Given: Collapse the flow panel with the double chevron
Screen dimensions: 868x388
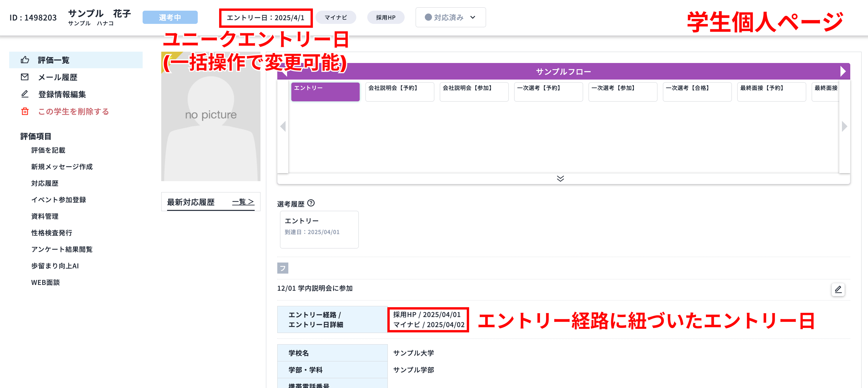Looking at the screenshot, I should (560, 179).
